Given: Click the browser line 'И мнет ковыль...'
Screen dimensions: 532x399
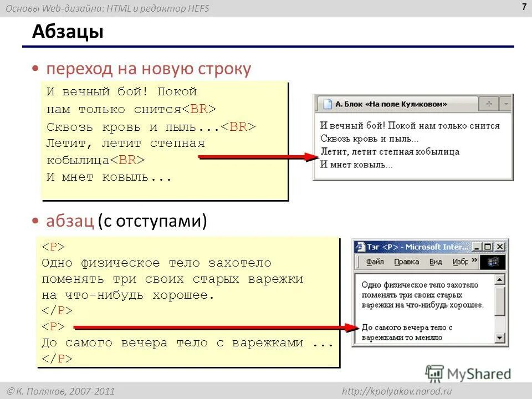Looking at the screenshot, I should [356, 165].
